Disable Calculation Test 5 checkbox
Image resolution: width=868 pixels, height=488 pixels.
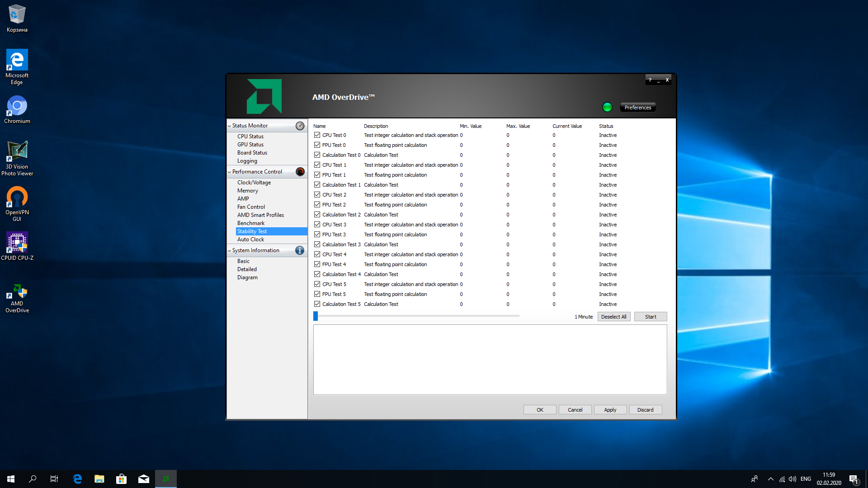[317, 304]
